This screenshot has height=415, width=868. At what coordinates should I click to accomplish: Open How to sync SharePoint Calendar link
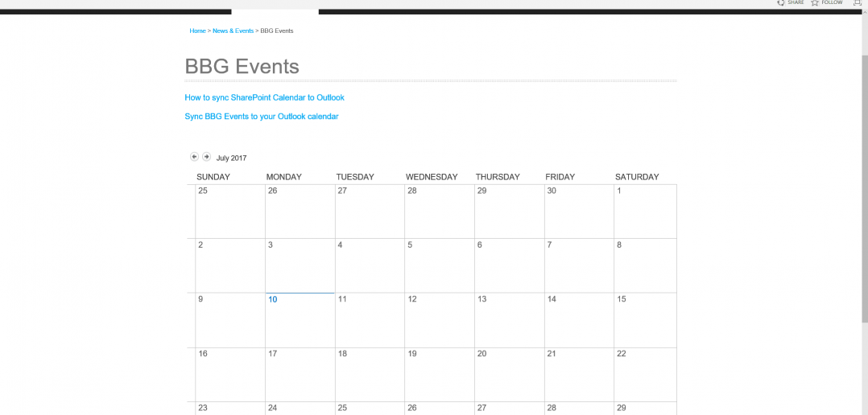point(265,98)
